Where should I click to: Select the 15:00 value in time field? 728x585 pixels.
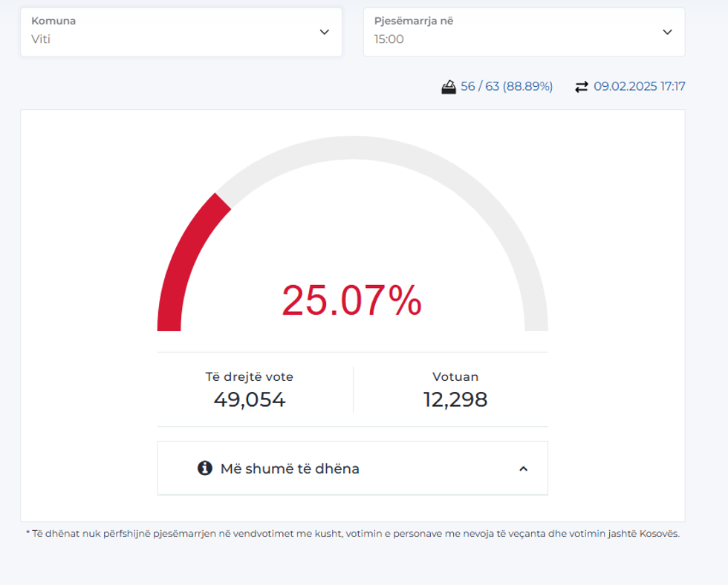click(x=389, y=39)
